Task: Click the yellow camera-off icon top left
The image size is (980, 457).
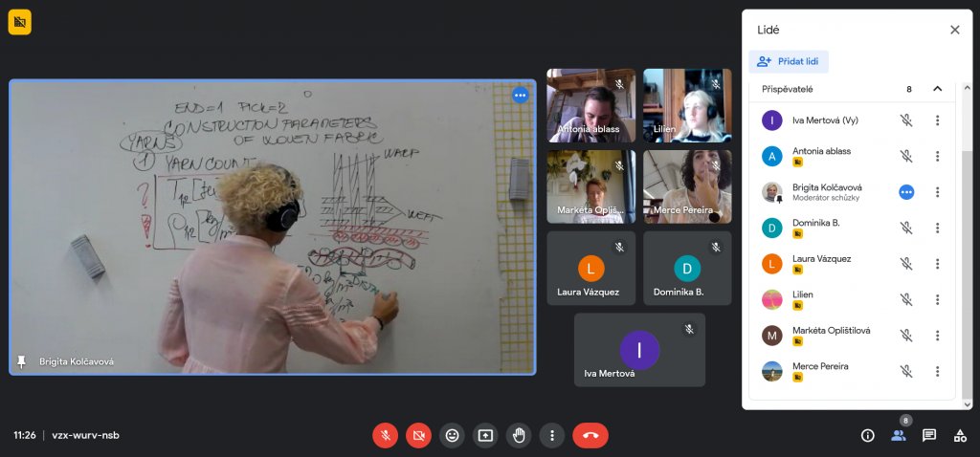Action: click(x=20, y=22)
